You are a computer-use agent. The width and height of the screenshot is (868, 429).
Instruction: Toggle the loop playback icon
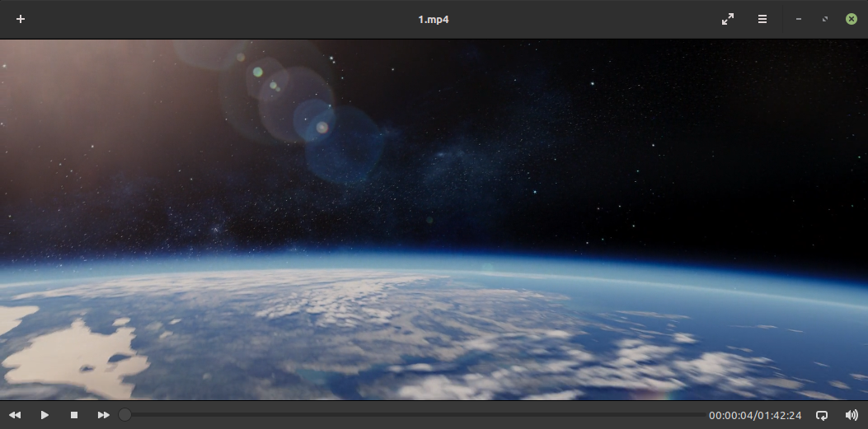pos(822,415)
